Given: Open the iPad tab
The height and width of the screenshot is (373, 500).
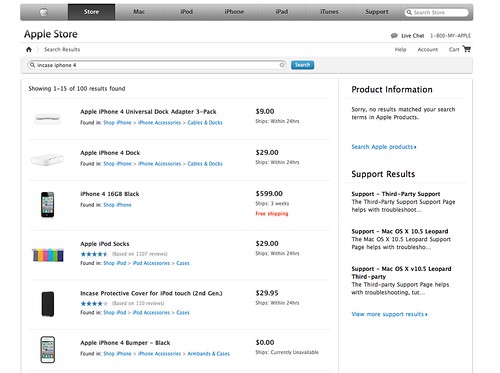Looking at the screenshot, I should tap(282, 12).
